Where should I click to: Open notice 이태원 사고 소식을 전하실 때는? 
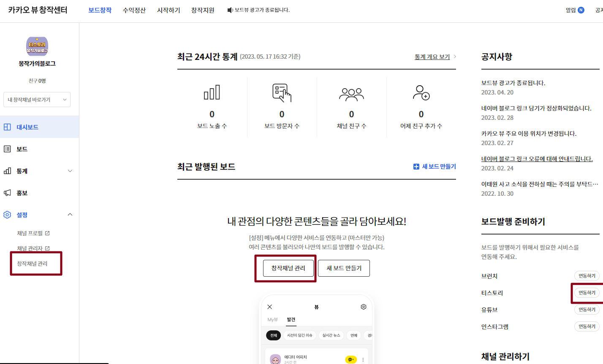[x=540, y=184]
